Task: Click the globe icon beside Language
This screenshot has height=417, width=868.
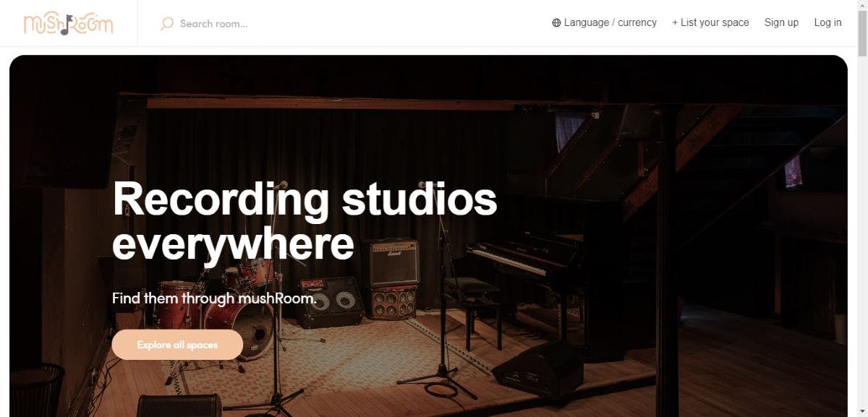Action: pos(556,22)
